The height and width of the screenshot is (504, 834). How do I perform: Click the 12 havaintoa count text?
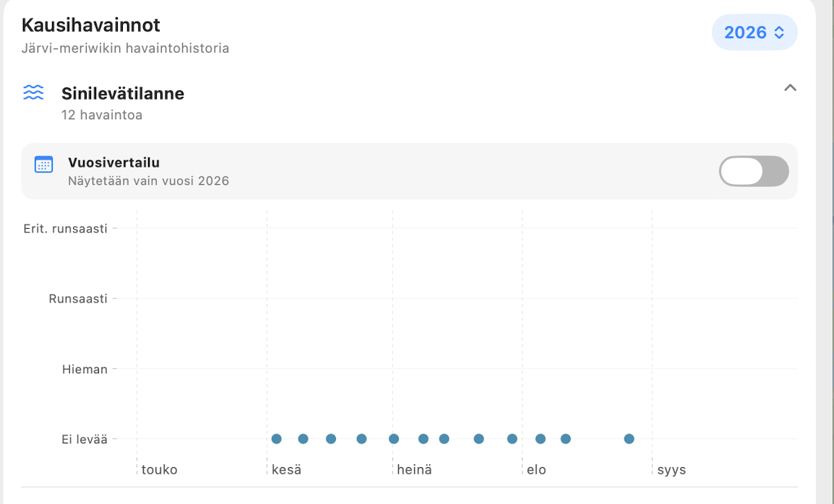(x=102, y=115)
